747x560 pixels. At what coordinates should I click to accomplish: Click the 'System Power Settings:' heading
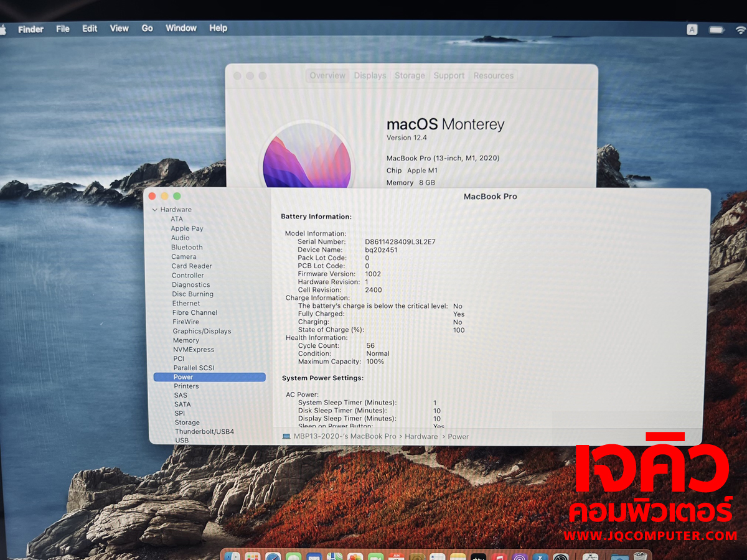[x=322, y=378]
